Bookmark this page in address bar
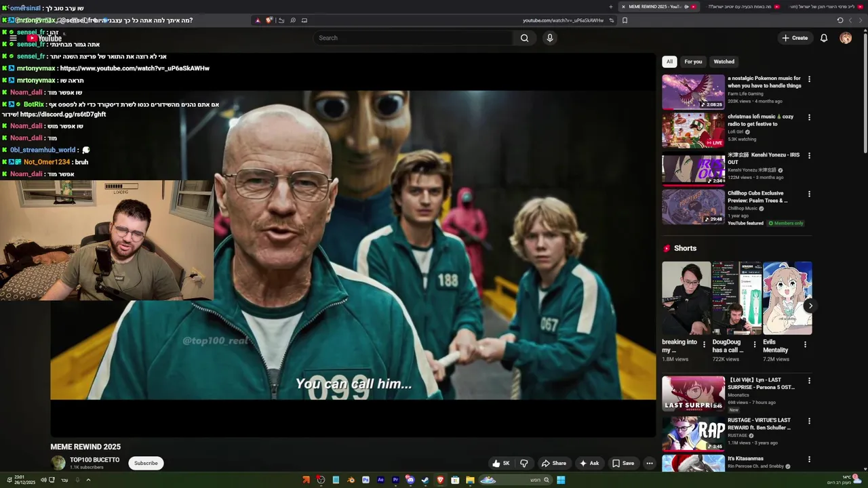 (x=625, y=20)
